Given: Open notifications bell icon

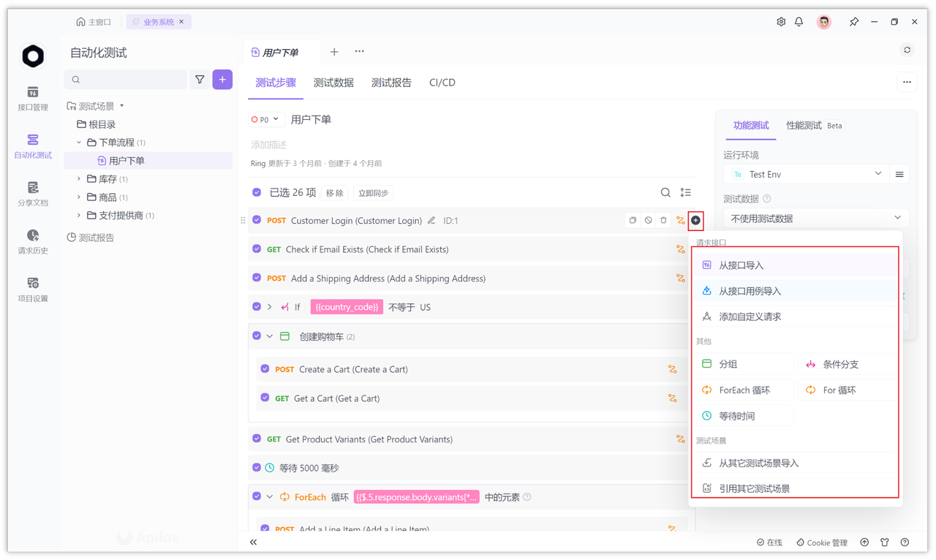Looking at the screenshot, I should (x=799, y=22).
